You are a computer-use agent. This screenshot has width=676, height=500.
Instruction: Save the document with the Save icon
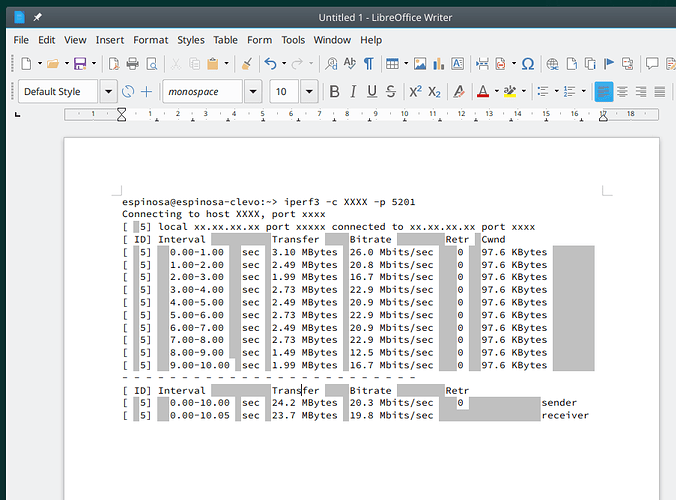[x=80, y=64]
